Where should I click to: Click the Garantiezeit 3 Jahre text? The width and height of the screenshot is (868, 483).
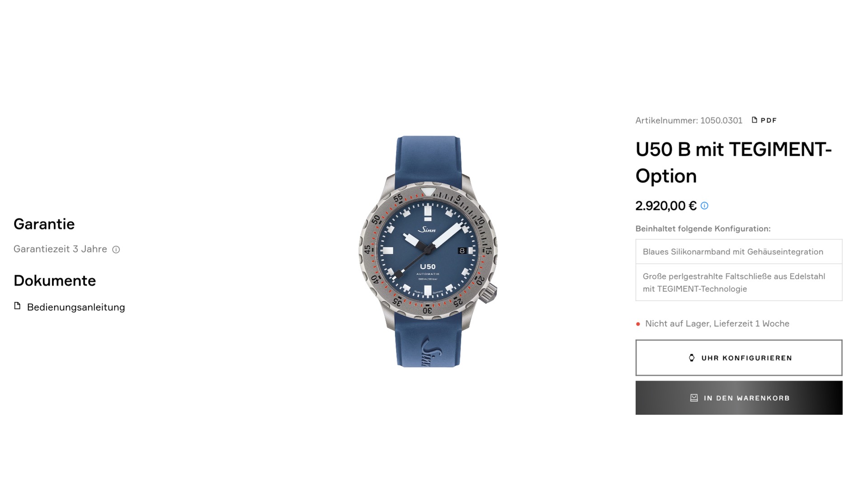(x=60, y=249)
